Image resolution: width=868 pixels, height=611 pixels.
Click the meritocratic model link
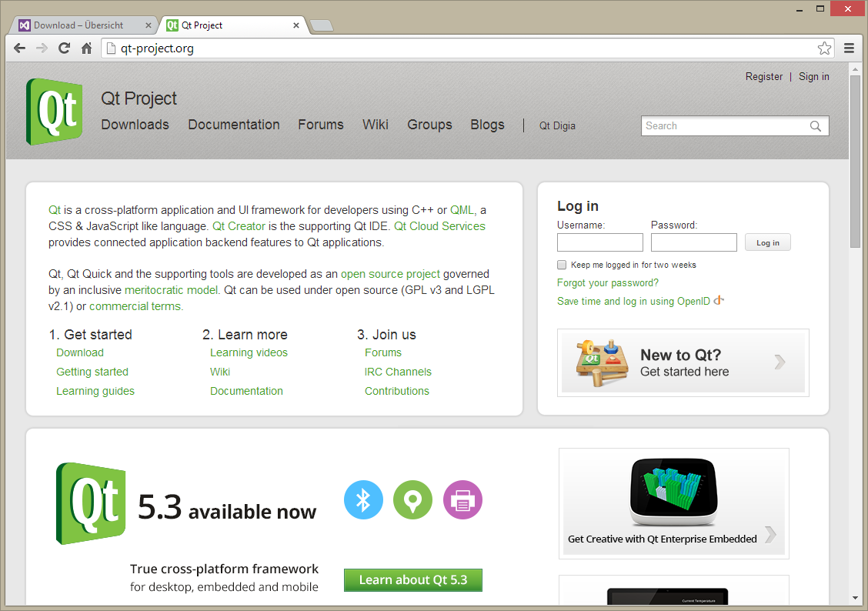click(172, 290)
